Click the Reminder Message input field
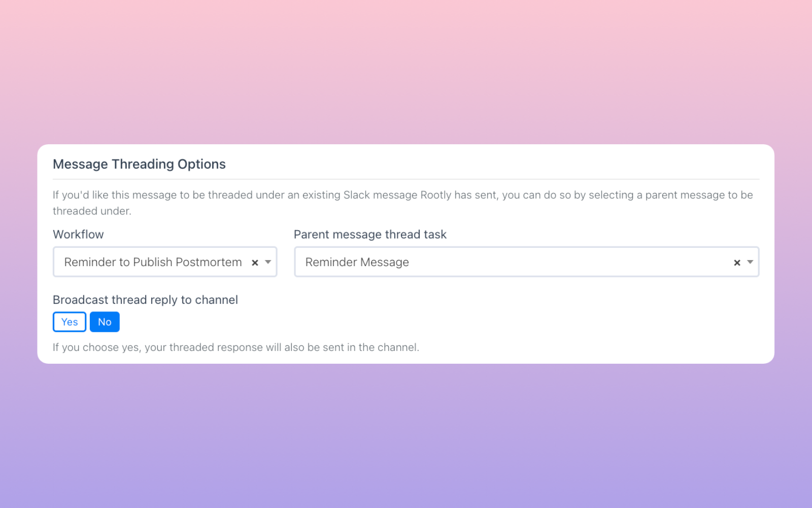This screenshot has width=812, height=508. pos(457,262)
